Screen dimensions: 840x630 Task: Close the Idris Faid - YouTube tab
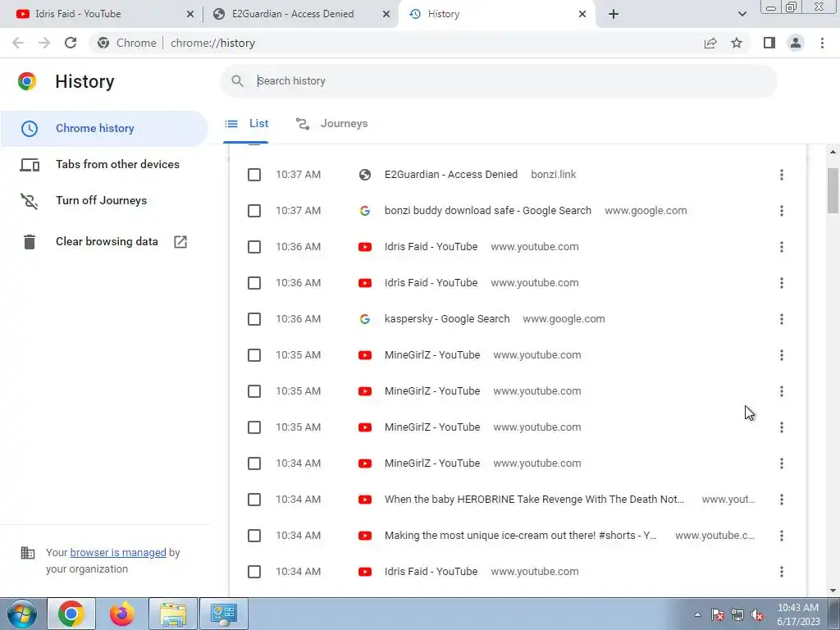(x=190, y=14)
